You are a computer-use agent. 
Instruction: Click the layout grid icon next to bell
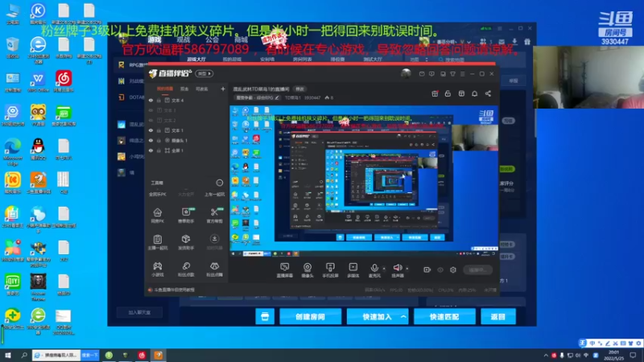coord(461,93)
